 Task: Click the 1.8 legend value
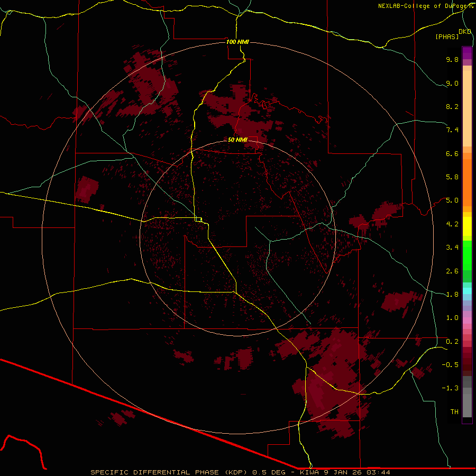(x=452, y=295)
